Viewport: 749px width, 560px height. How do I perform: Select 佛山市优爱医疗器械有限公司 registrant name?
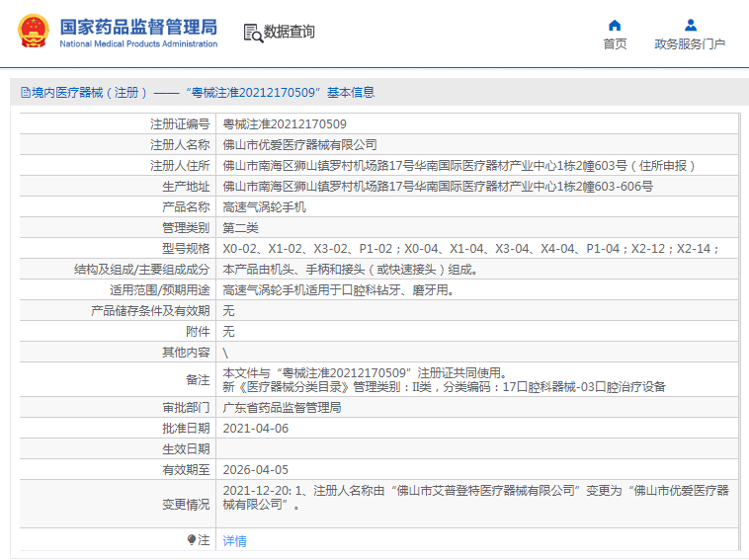(300, 144)
